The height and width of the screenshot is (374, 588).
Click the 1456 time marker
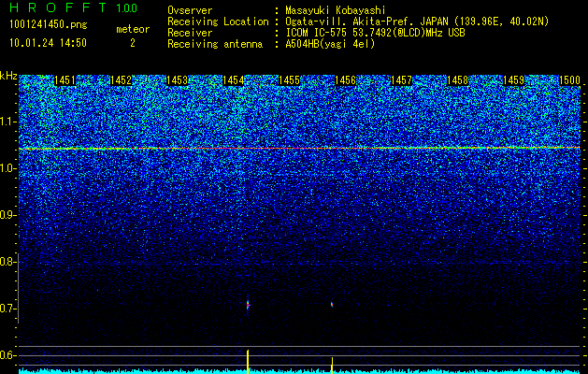[345, 80]
